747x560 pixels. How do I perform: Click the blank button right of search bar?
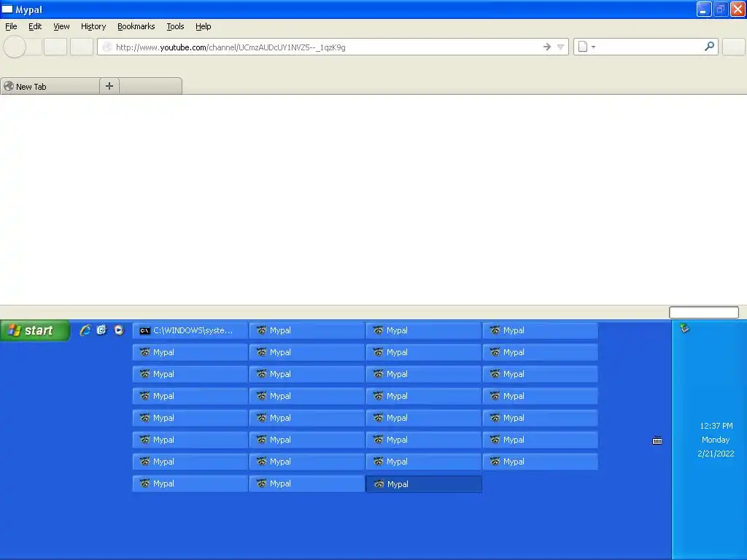point(734,47)
